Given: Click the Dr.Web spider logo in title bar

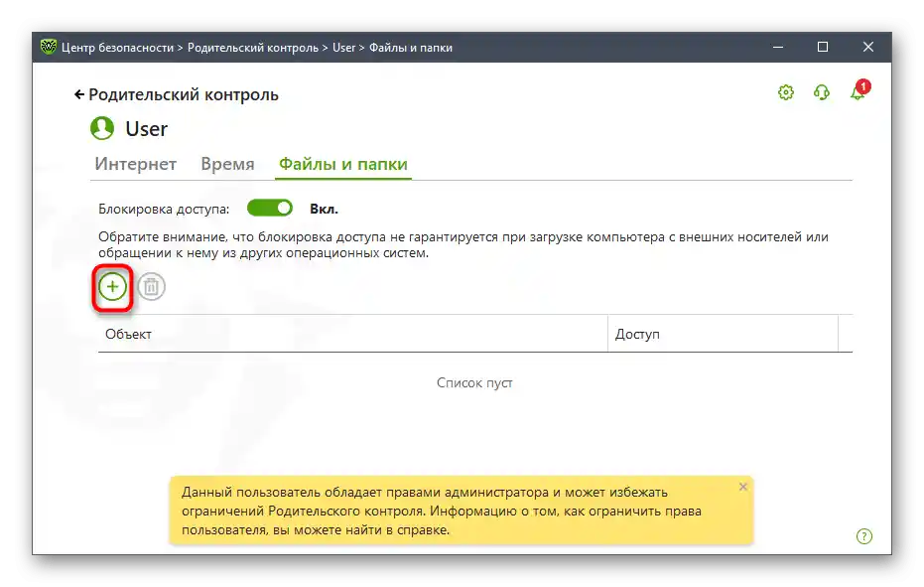Looking at the screenshot, I should [49, 47].
